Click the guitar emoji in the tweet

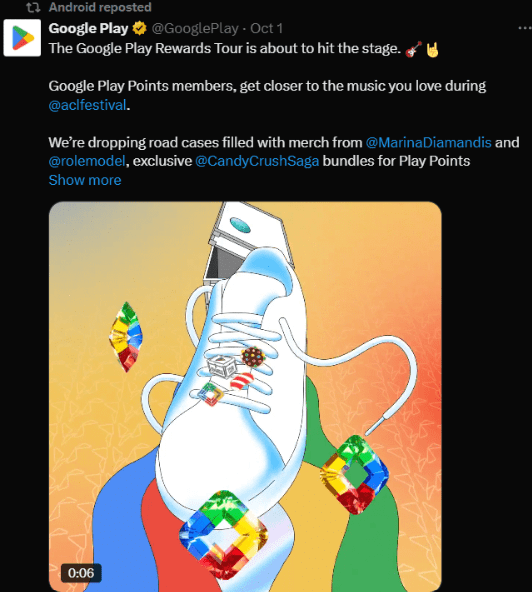pos(413,49)
